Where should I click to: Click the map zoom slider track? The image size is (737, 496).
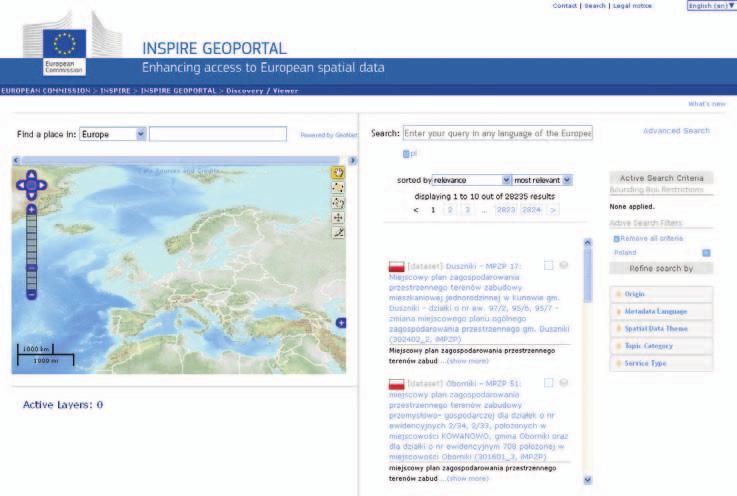point(31,252)
